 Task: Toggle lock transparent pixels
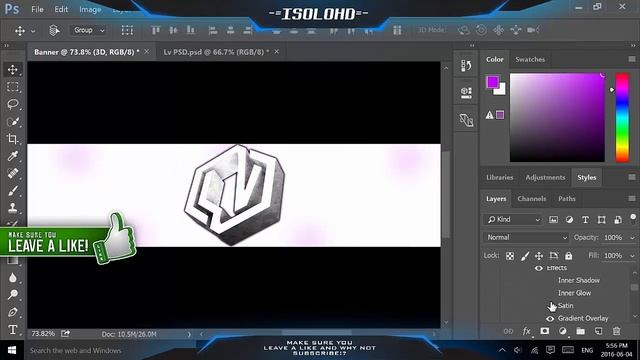point(510,256)
